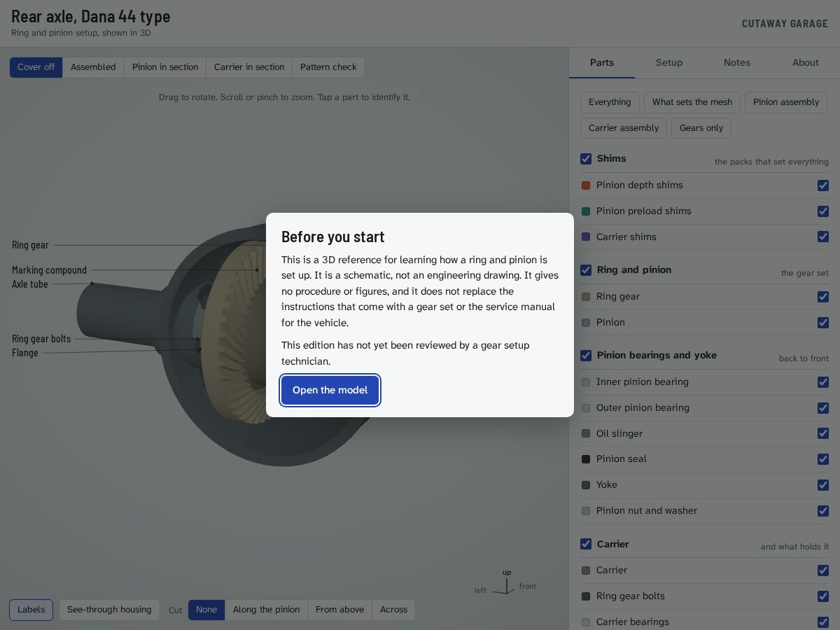Viewport: 840px width, 630px height.
Task: Select the Parts tab
Action: (602, 62)
